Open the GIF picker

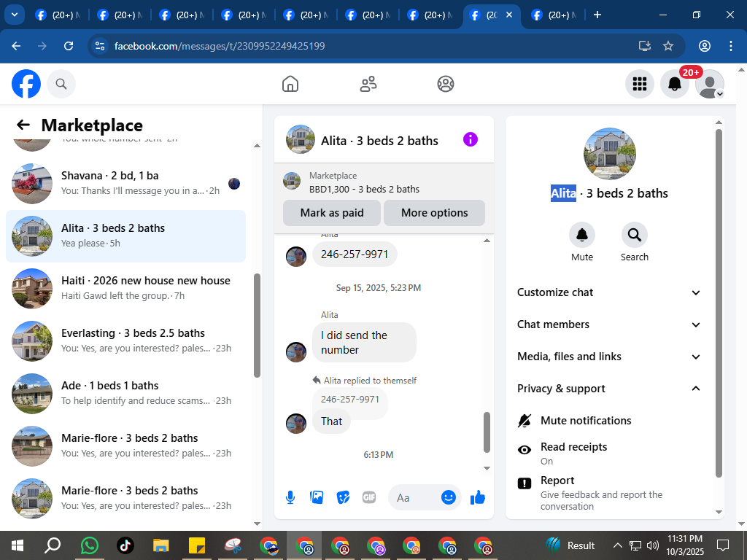pyautogui.click(x=369, y=497)
